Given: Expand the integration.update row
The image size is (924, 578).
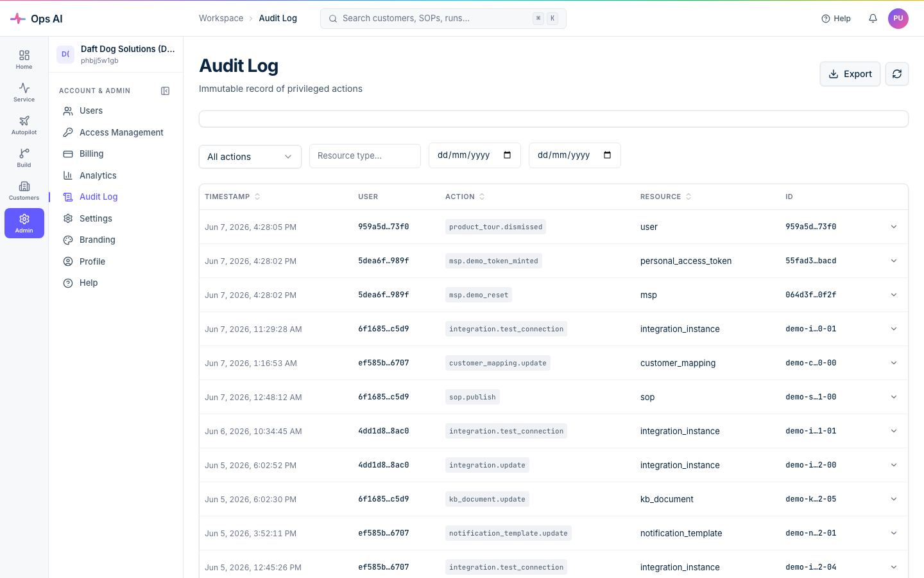Looking at the screenshot, I should (x=894, y=465).
